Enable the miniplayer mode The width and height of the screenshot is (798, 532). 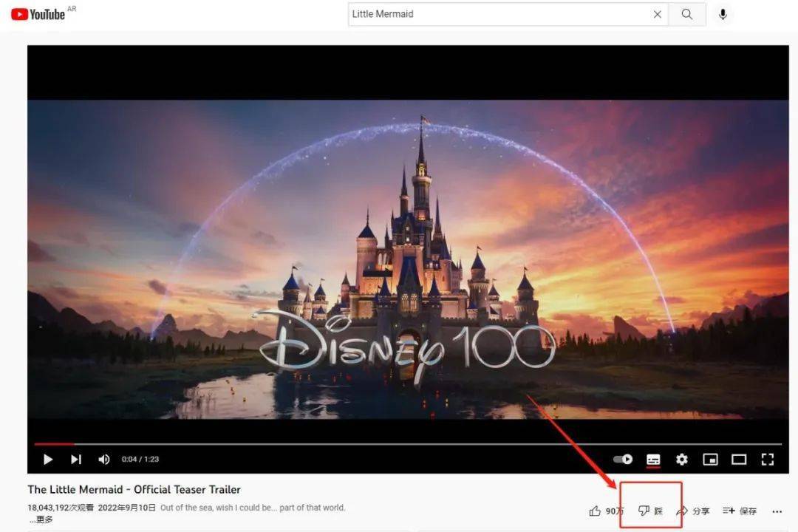[x=711, y=460]
